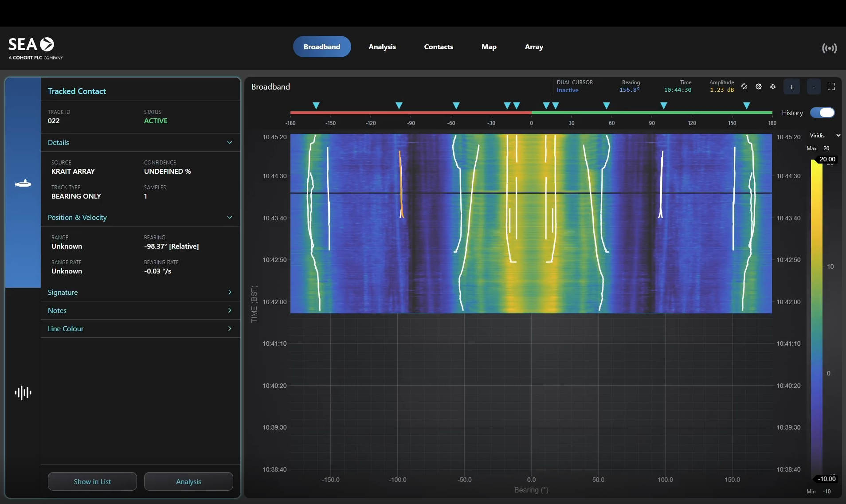Click the radio signal icon top right
The image size is (846, 504).
click(829, 48)
